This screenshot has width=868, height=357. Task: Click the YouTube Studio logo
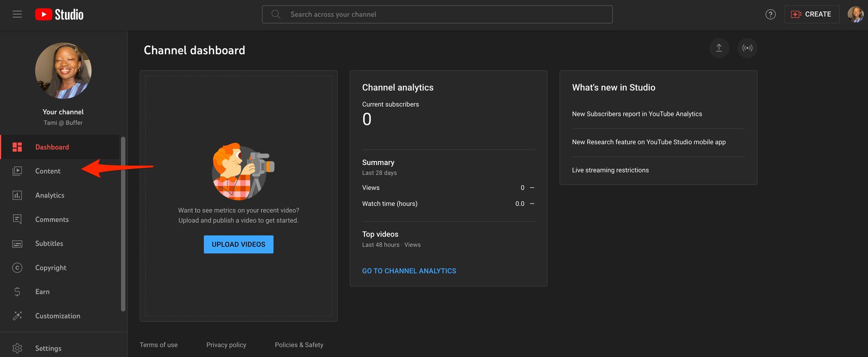59,14
